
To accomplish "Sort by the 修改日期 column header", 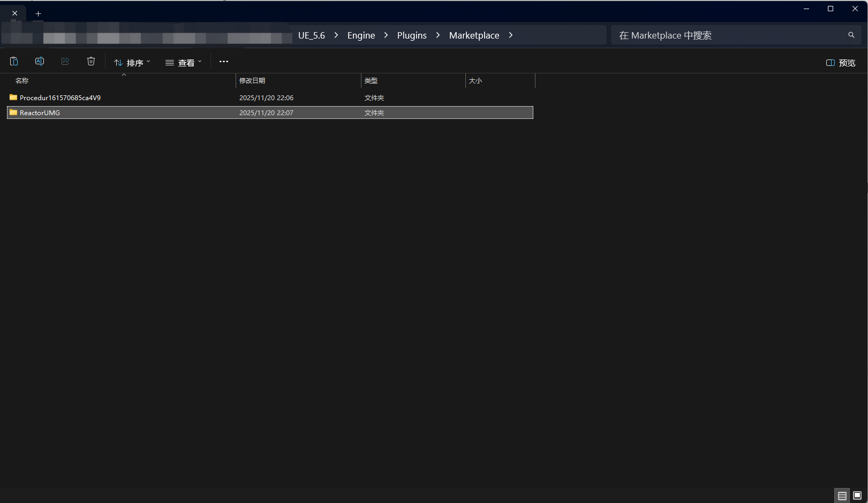I will [252, 81].
